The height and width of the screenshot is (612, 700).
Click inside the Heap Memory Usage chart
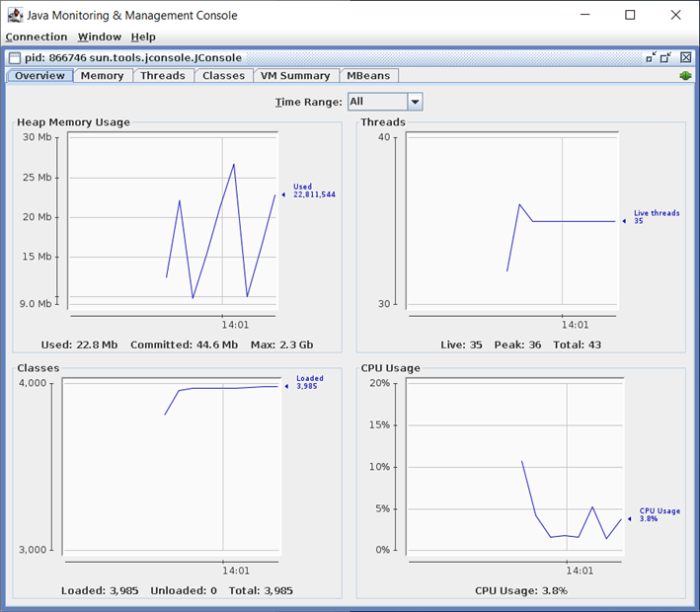point(173,222)
